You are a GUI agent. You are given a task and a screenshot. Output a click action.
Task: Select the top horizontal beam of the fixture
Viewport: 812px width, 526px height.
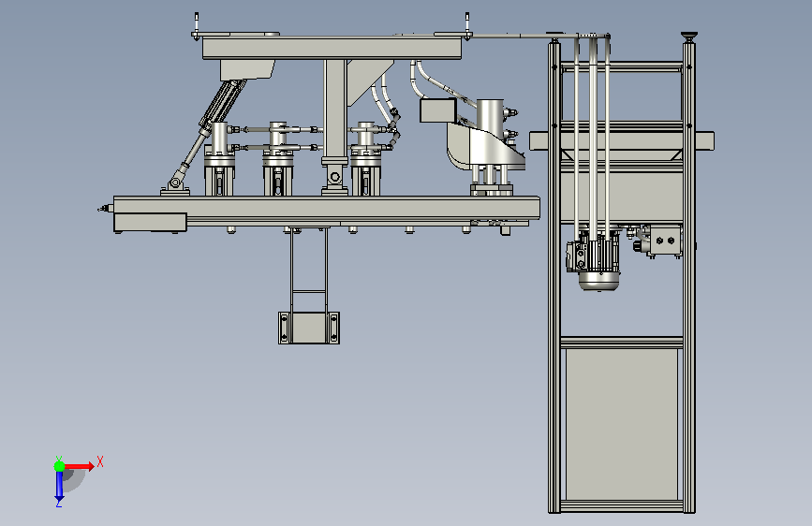332,48
